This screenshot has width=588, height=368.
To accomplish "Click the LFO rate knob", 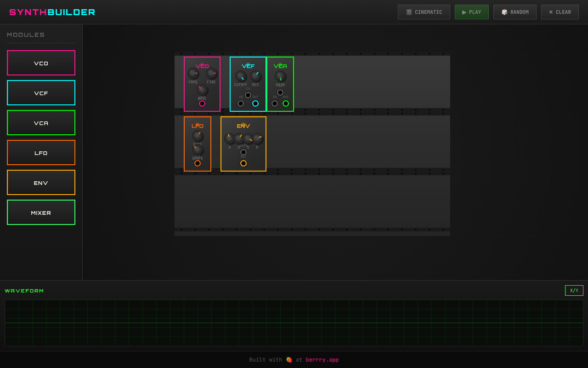I will point(198,137).
